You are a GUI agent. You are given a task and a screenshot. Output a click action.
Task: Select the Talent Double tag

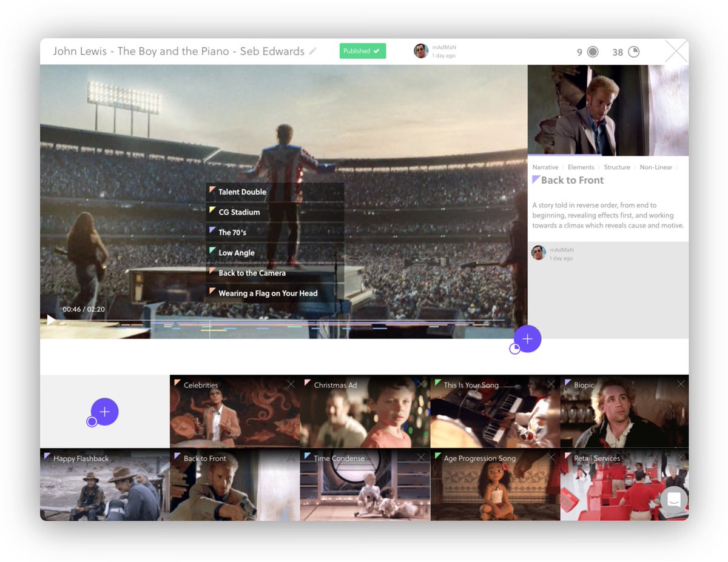(275, 192)
